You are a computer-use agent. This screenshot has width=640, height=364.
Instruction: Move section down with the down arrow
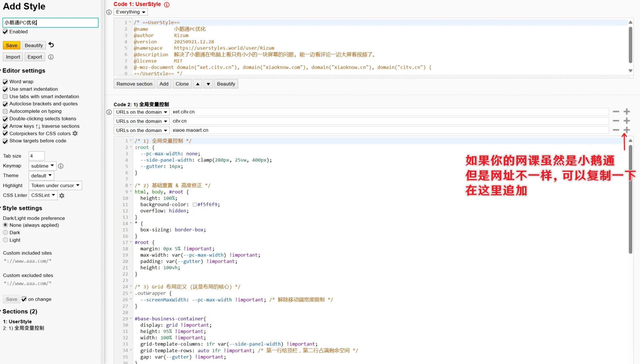point(208,84)
